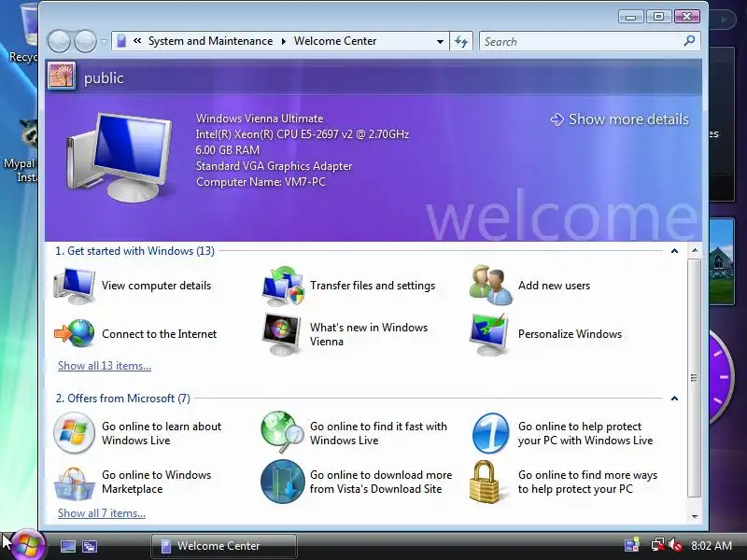
Task: Click the muted volume tray icon
Action: (x=675, y=545)
